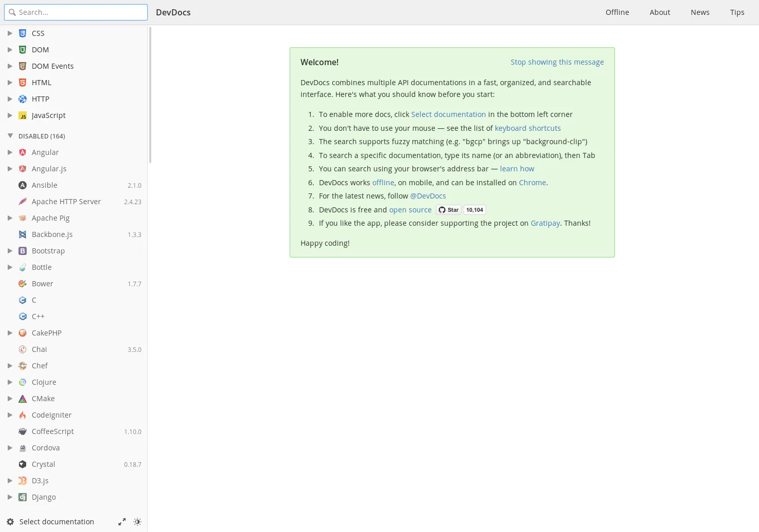Click the settings gear icon

click(10, 522)
